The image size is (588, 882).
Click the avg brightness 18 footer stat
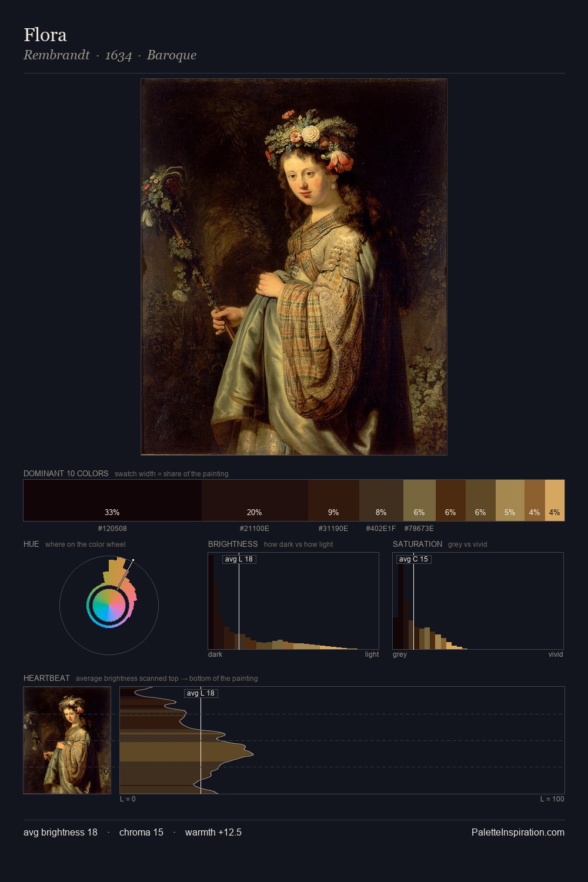point(61,833)
